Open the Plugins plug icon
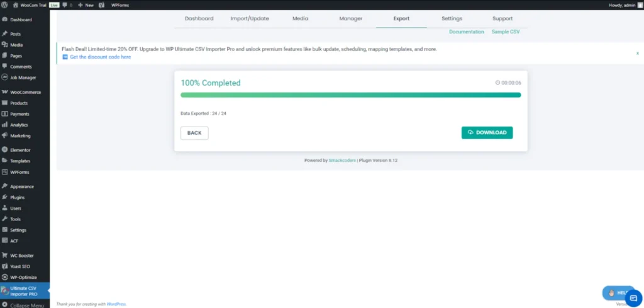The height and width of the screenshot is (308, 644). point(5,197)
